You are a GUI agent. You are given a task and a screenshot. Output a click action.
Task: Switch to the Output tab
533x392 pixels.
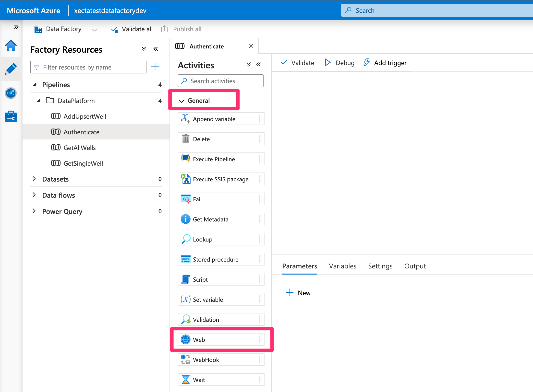coord(415,266)
